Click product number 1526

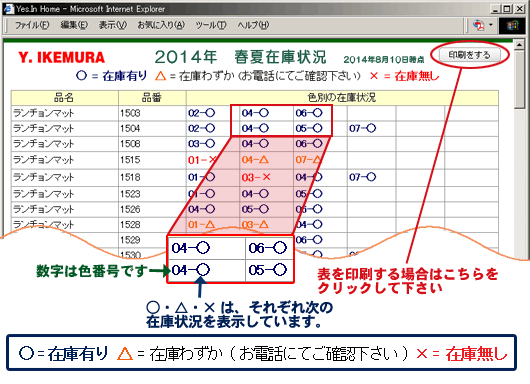click(130, 209)
